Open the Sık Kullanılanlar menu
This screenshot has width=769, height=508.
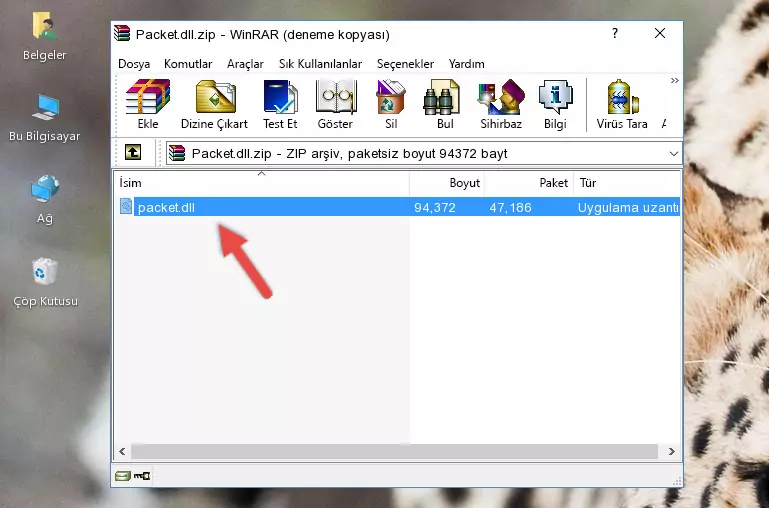point(320,64)
